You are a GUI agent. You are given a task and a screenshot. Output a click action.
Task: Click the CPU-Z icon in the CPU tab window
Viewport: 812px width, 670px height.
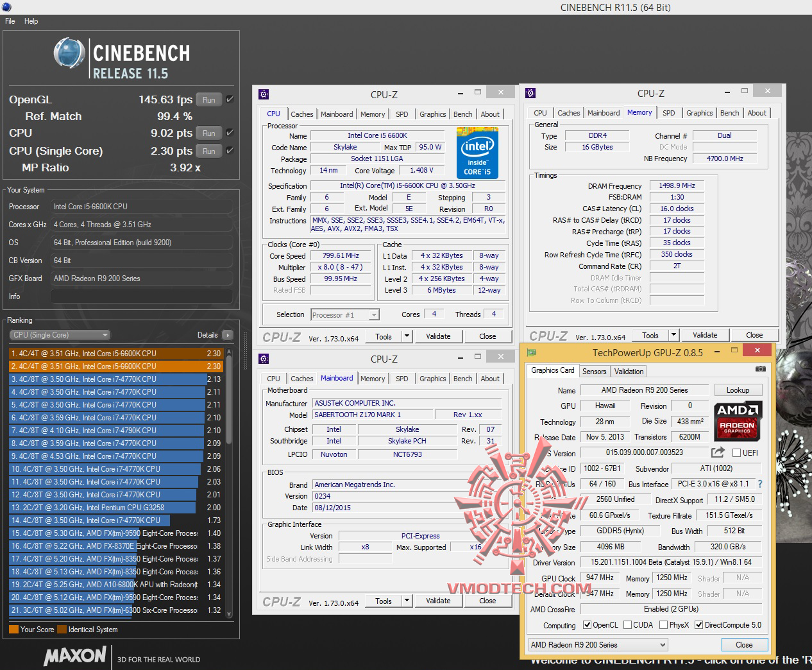click(263, 94)
